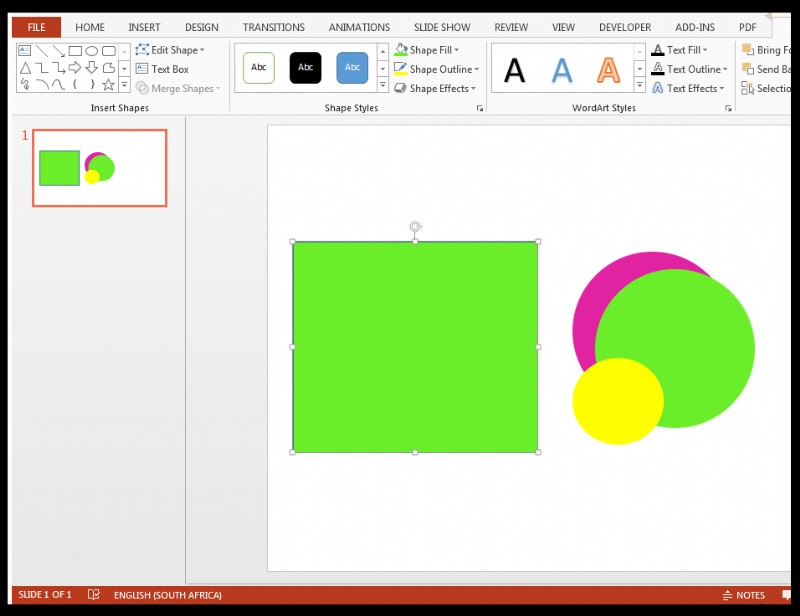Image resolution: width=800 pixels, height=616 pixels.
Task: Select the Curve drawing tool
Action: (58, 83)
